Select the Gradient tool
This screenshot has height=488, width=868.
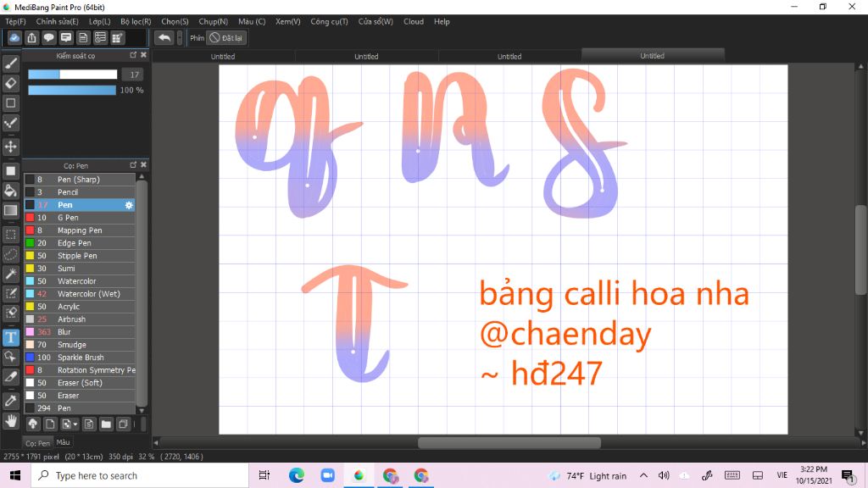pos(10,211)
